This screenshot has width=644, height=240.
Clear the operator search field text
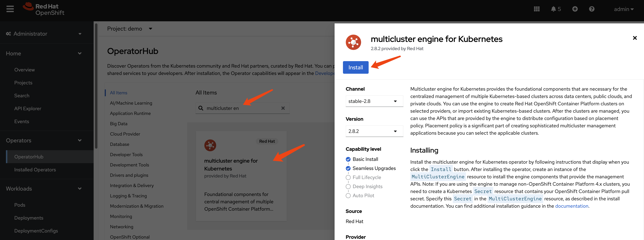[283, 108]
